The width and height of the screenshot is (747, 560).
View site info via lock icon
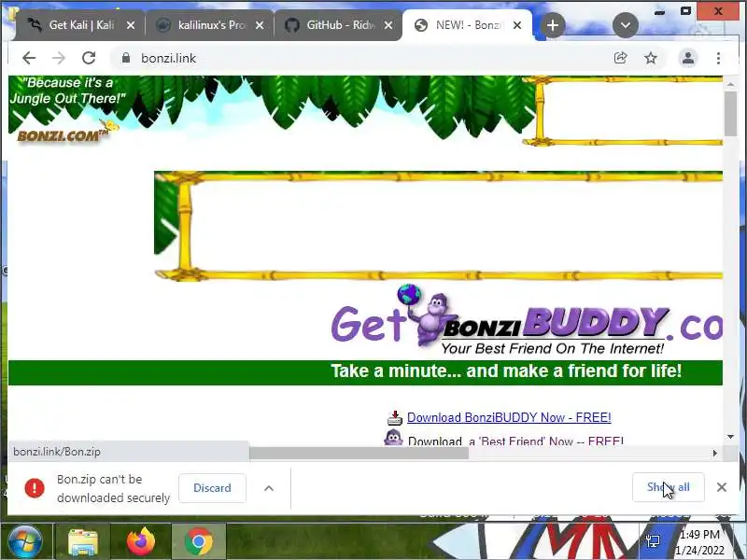(x=126, y=58)
